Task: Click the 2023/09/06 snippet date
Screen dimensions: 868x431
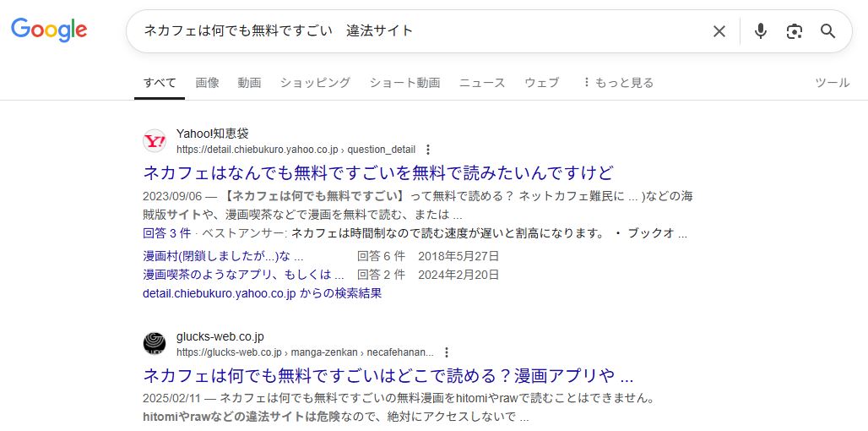Action: 172,196
